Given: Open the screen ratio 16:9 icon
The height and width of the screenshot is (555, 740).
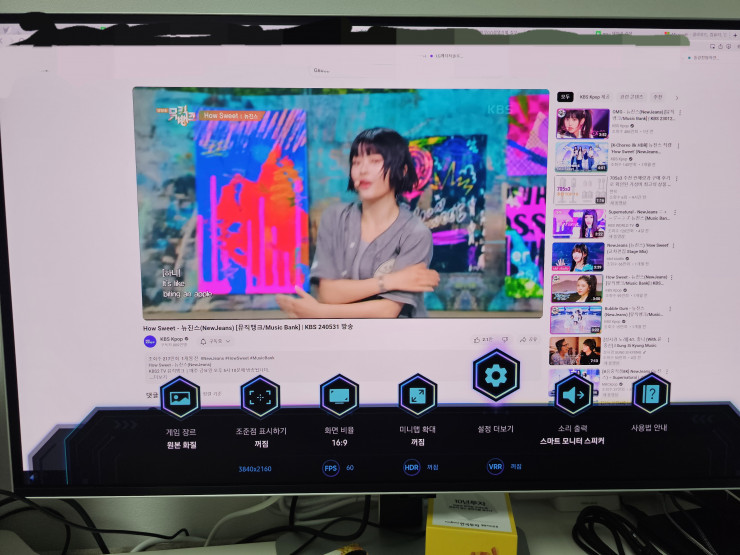Looking at the screenshot, I should tap(339, 395).
